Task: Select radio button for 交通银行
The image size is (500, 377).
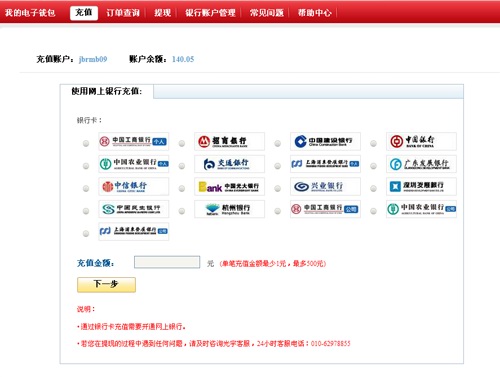Action: 182,166
